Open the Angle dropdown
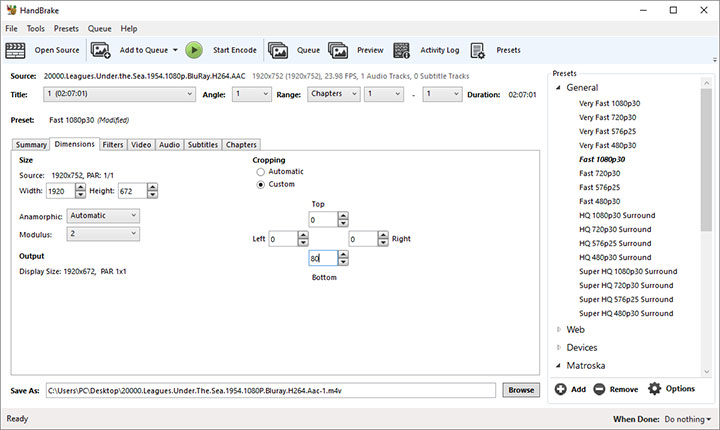 point(252,94)
